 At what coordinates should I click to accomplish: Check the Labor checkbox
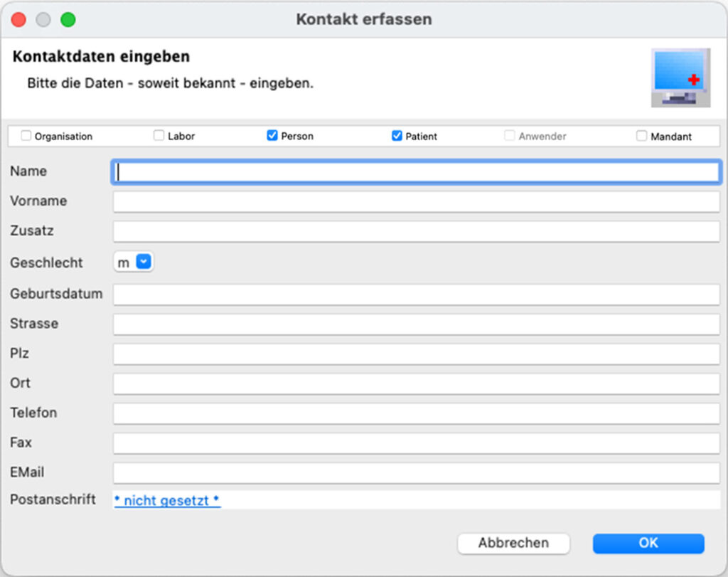pos(159,136)
